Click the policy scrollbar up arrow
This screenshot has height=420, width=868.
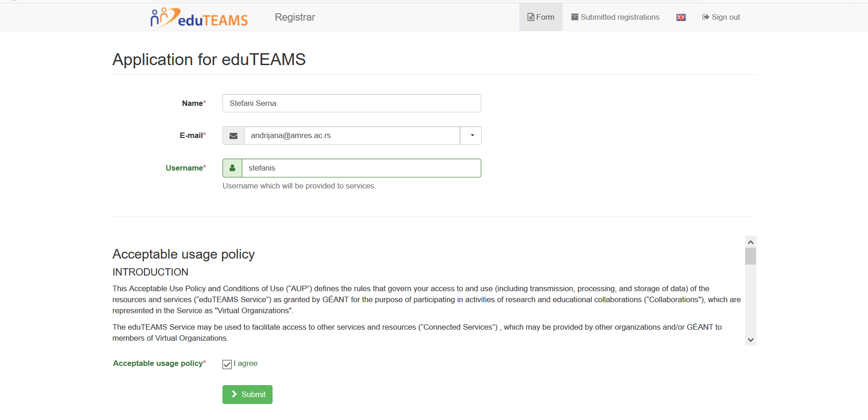pos(751,242)
